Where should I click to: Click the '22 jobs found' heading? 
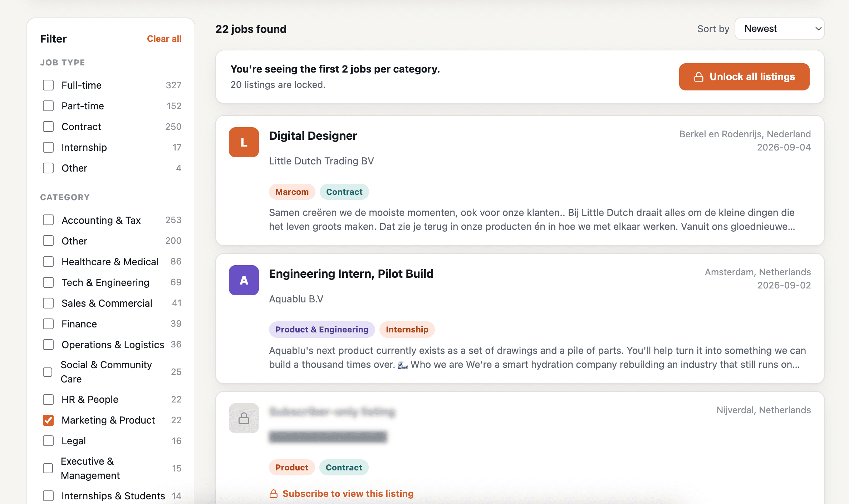(x=251, y=29)
